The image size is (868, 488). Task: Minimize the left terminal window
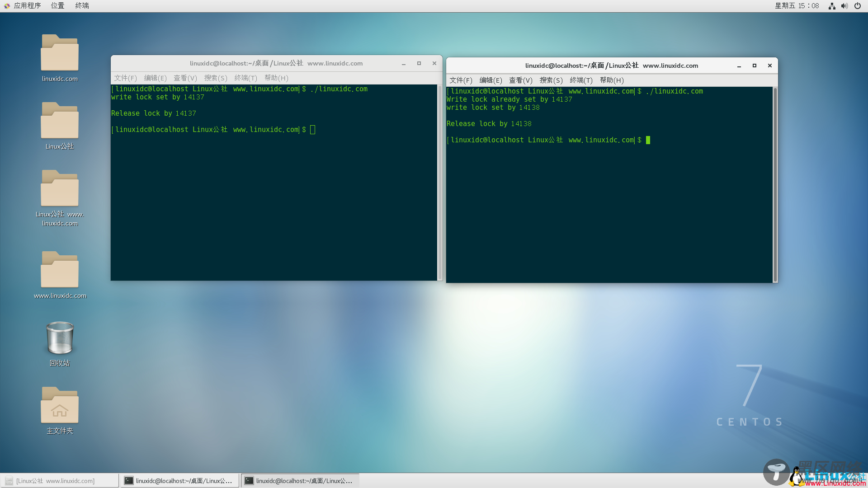tap(404, 64)
